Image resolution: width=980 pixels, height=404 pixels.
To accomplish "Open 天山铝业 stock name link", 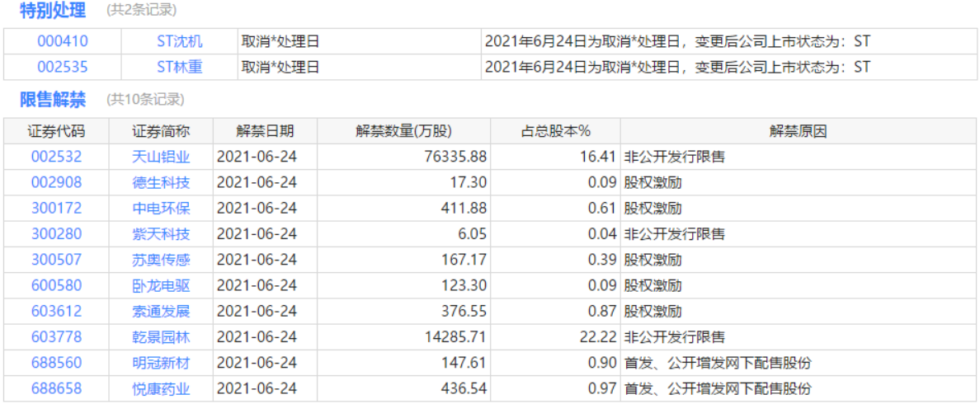I will point(161,157).
